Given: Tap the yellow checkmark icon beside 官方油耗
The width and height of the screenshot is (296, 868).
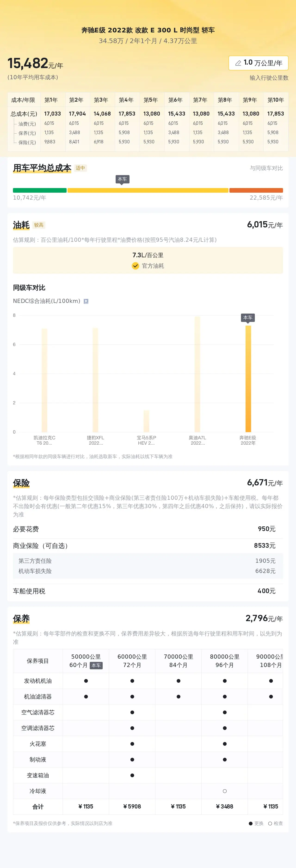Looking at the screenshot, I should tap(135, 266).
